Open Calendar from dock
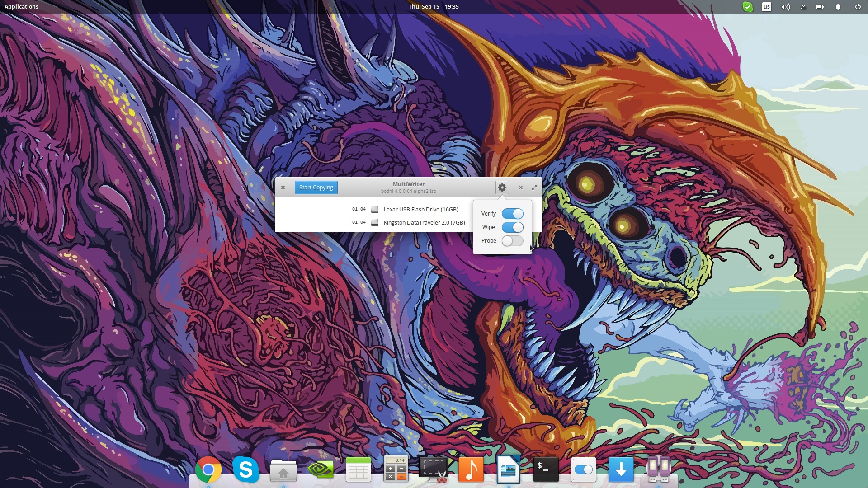The image size is (868, 488). [x=359, y=470]
